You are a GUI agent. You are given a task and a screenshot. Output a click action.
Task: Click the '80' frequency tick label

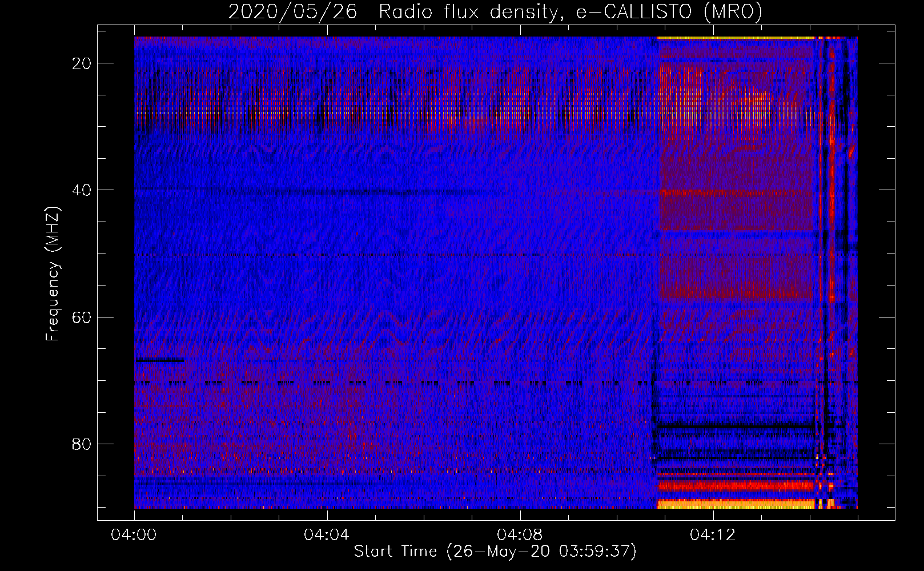click(82, 444)
